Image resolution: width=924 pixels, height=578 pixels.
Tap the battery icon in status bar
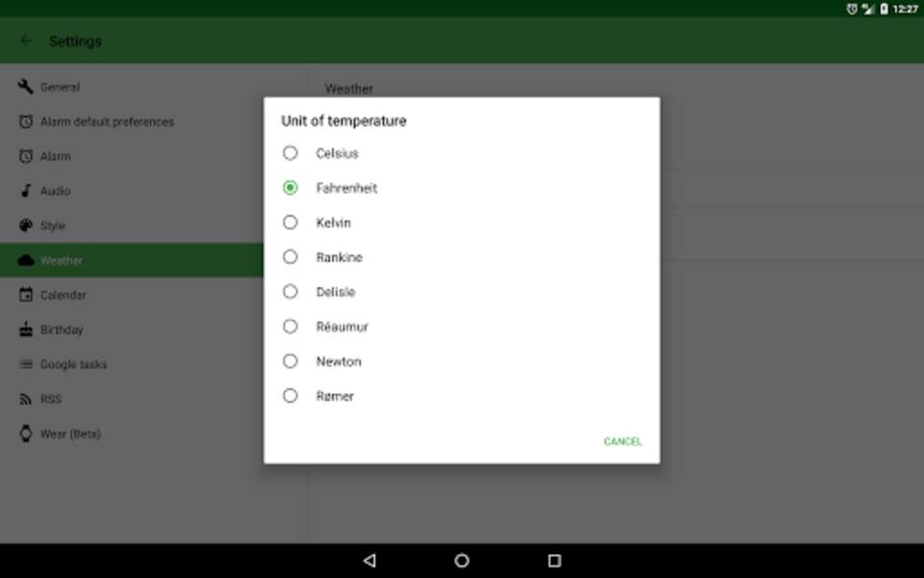(x=884, y=9)
